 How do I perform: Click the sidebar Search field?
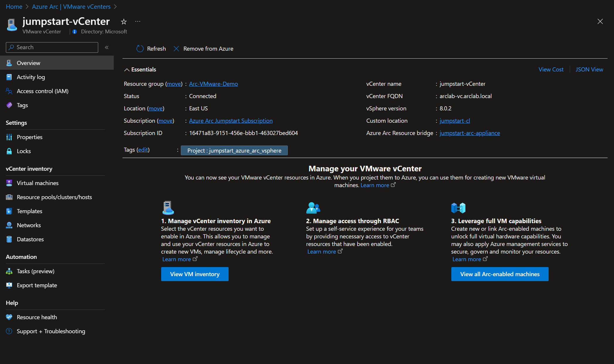[x=52, y=47]
